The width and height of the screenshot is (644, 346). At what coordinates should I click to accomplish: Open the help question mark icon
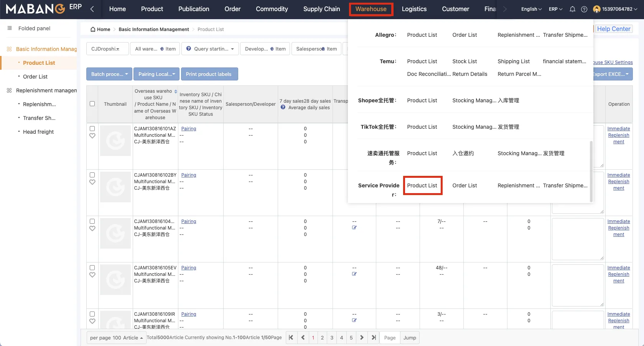coord(584,9)
